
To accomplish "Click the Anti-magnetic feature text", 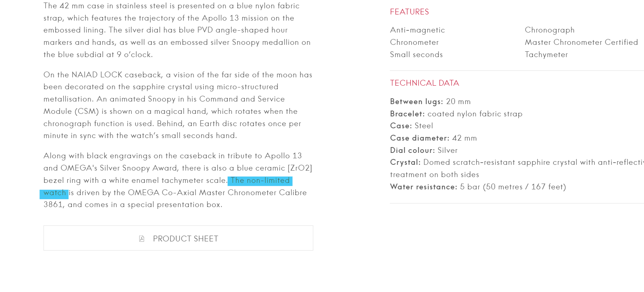I will 417,30.
